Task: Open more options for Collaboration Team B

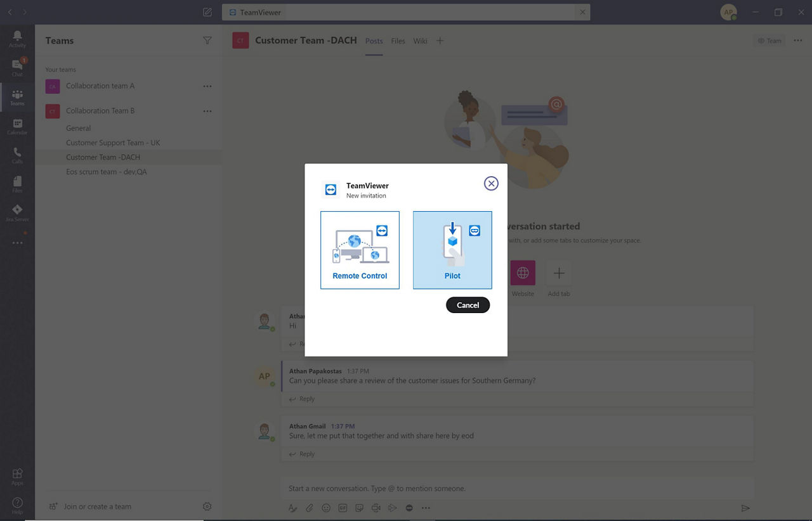Action: [207, 111]
